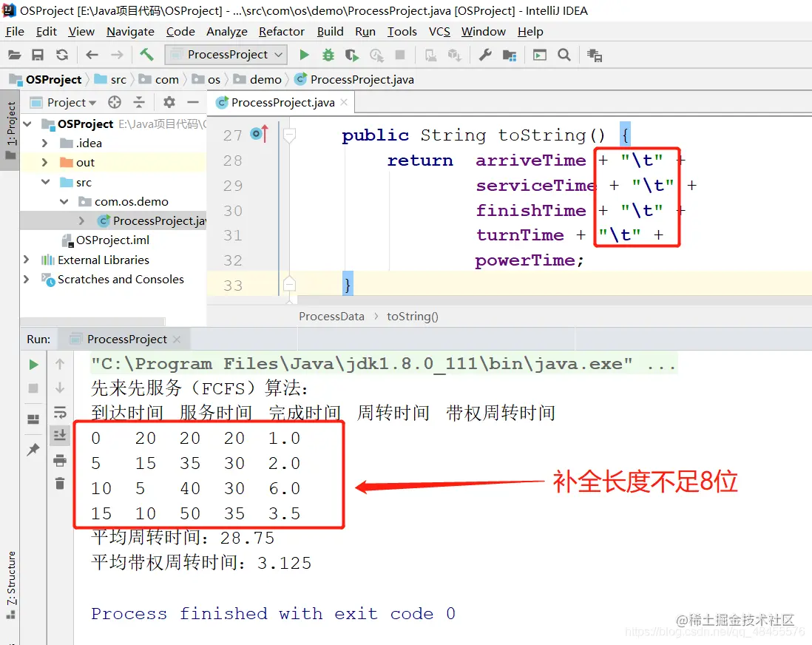The width and height of the screenshot is (812, 645).
Task: Start debugging with the bug icon
Action: point(328,55)
